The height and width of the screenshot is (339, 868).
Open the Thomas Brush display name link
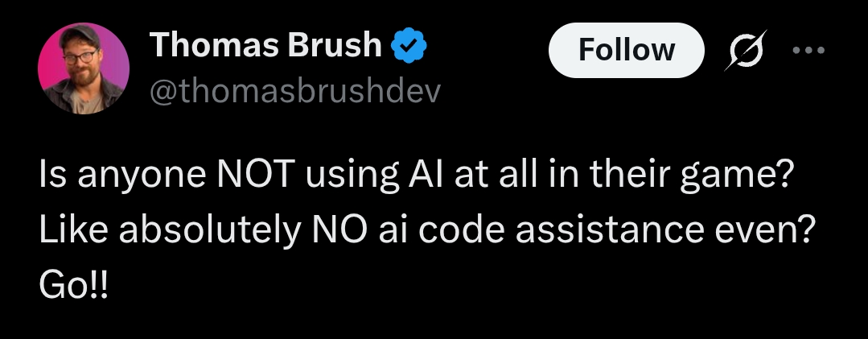pos(265,45)
